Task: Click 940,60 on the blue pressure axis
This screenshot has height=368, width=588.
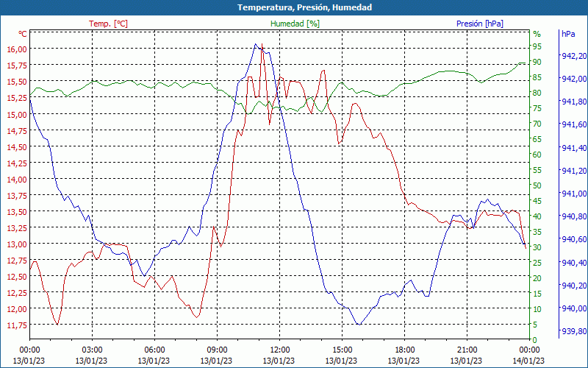Action: tap(574, 240)
